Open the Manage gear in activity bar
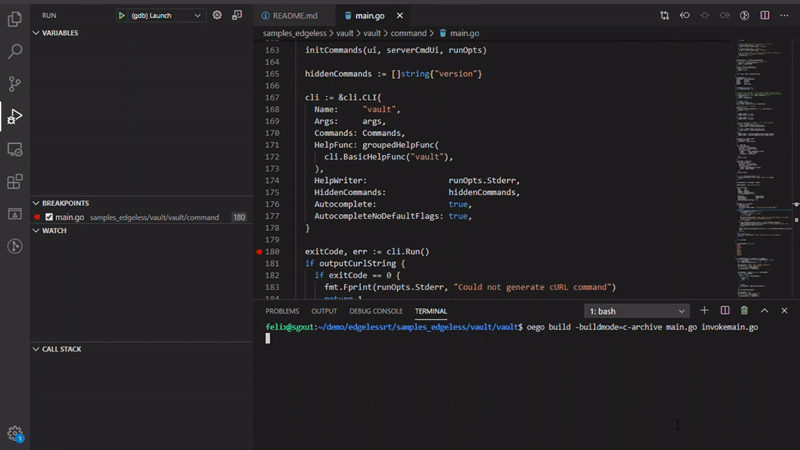Screen dimensions: 800x450 (x=15, y=434)
